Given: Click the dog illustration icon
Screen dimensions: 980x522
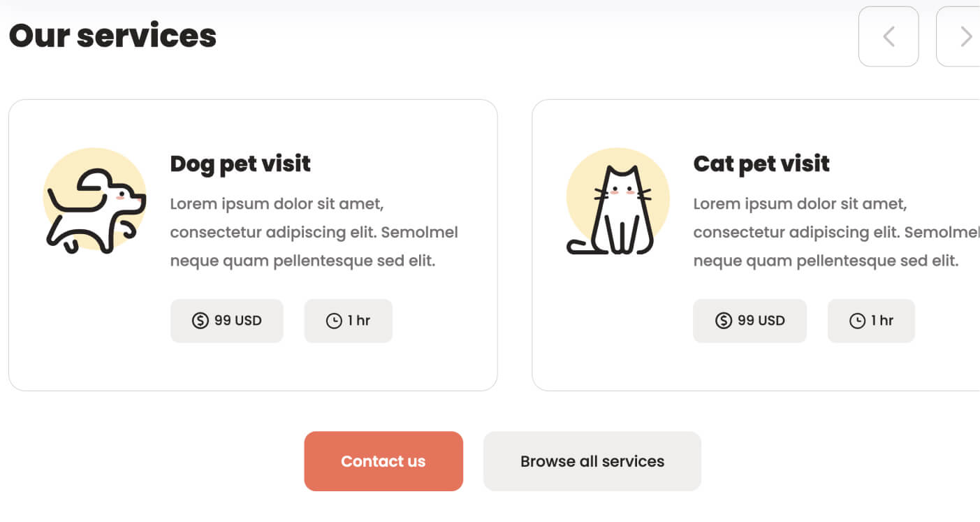Looking at the screenshot, I should tap(95, 203).
